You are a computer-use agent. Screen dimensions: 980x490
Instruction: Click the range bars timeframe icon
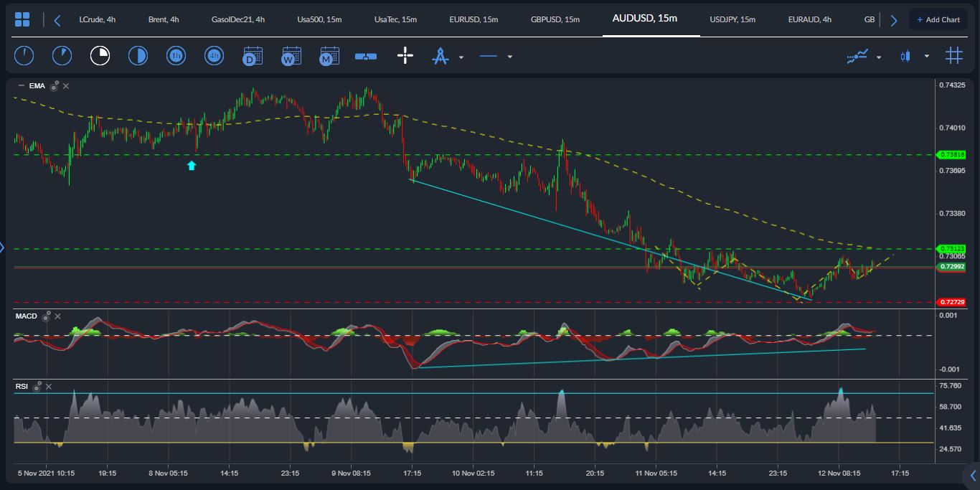[366, 55]
